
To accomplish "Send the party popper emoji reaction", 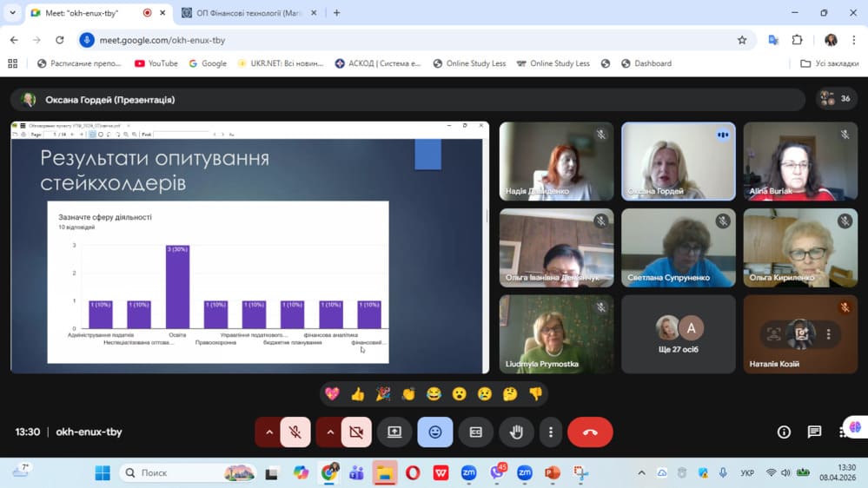I will coord(382,394).
